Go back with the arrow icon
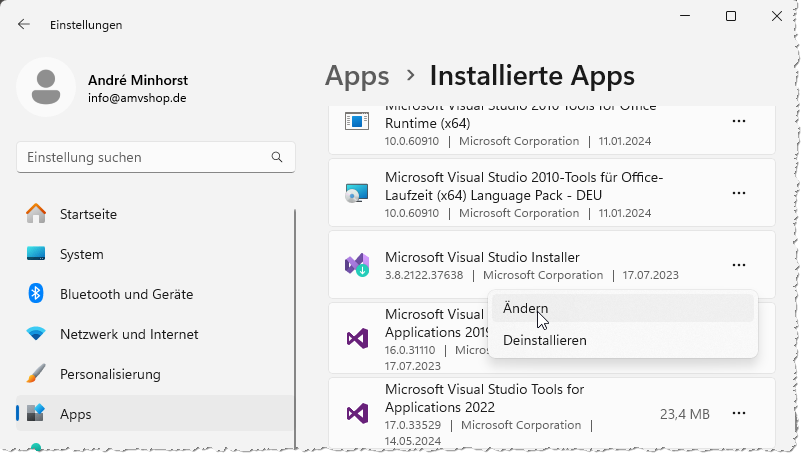Viewport: 804px width, 458px height. tap(24, 25)
